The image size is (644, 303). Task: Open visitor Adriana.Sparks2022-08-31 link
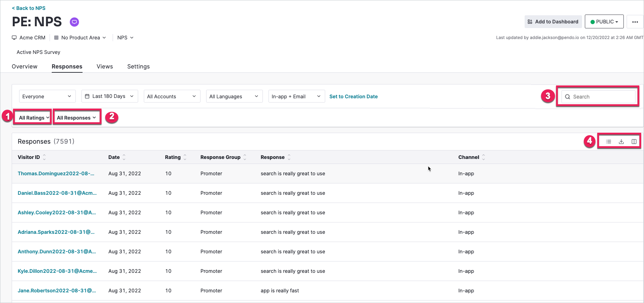point(56,232)
